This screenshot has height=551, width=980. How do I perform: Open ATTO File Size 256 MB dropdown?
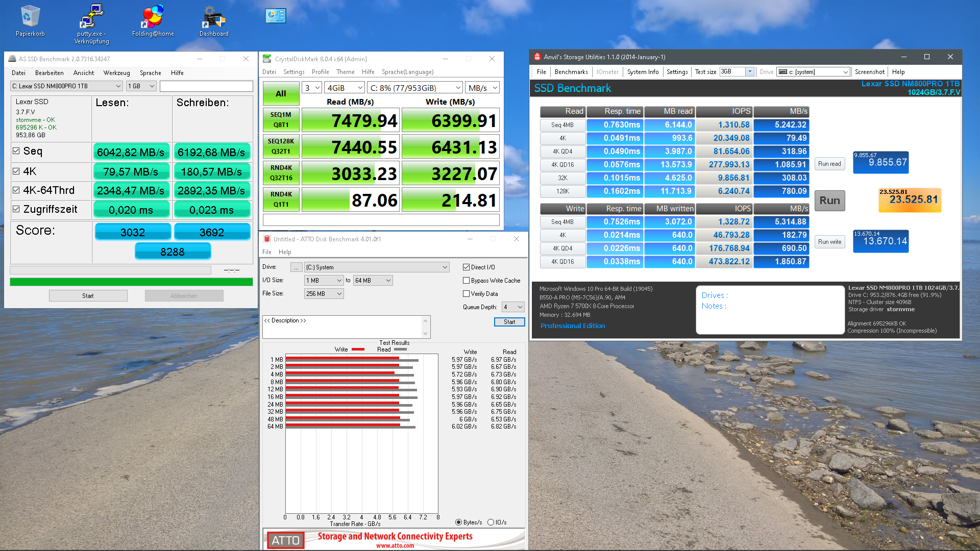click(x=324, y=294)
